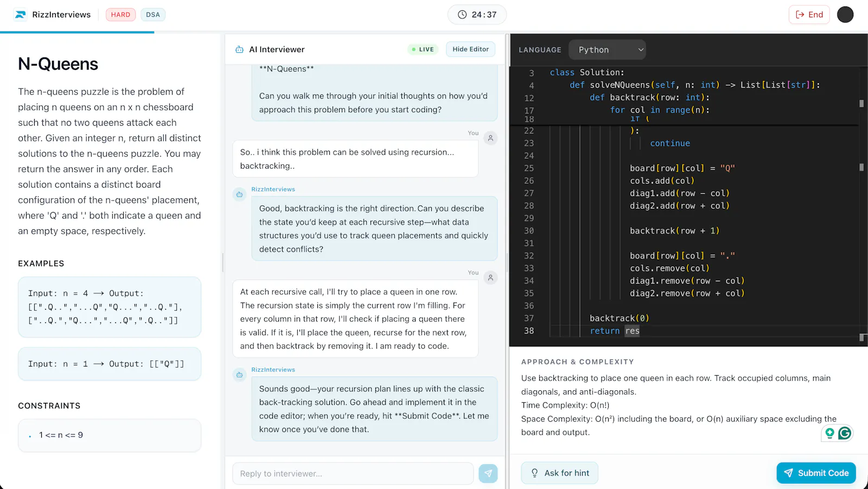End the interview session
868x489 pixels.
[809, 15]
